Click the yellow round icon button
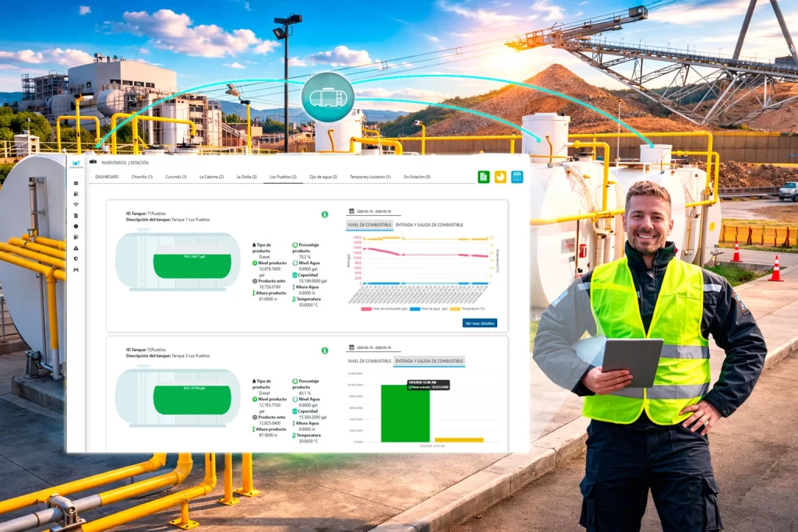This screenshot has height=532, width=798. click(500, 177)
